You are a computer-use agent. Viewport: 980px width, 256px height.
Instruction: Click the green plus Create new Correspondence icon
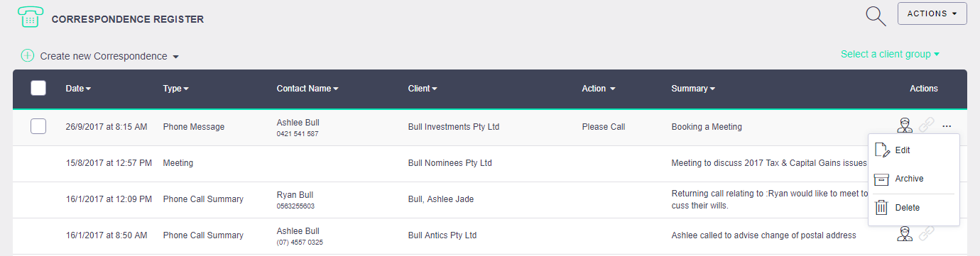point(28,55)
